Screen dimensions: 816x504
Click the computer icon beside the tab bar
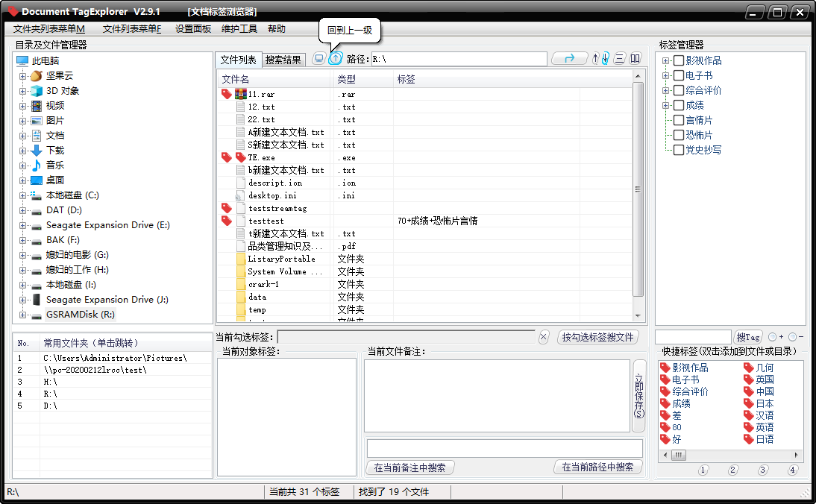coord(318,58)
